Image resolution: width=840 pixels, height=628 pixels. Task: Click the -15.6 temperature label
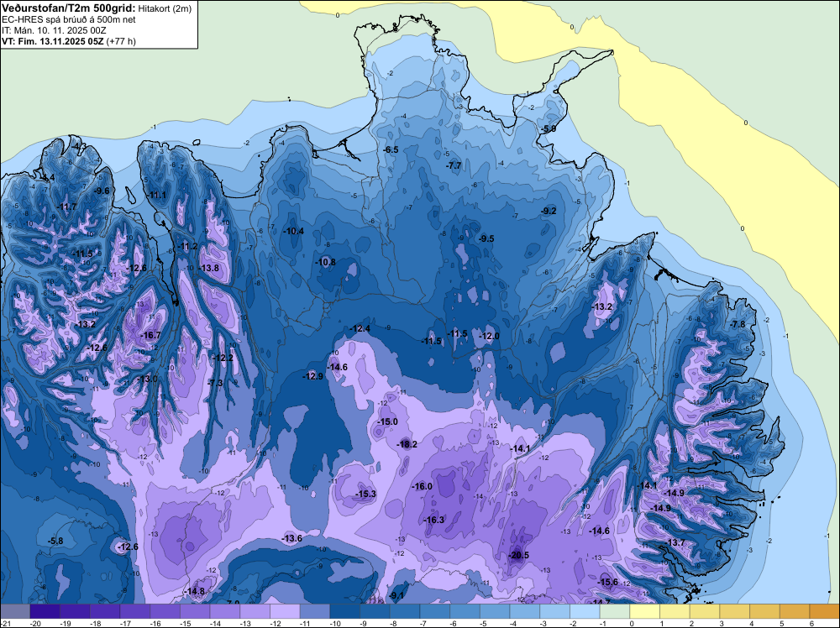pos(607,582)
